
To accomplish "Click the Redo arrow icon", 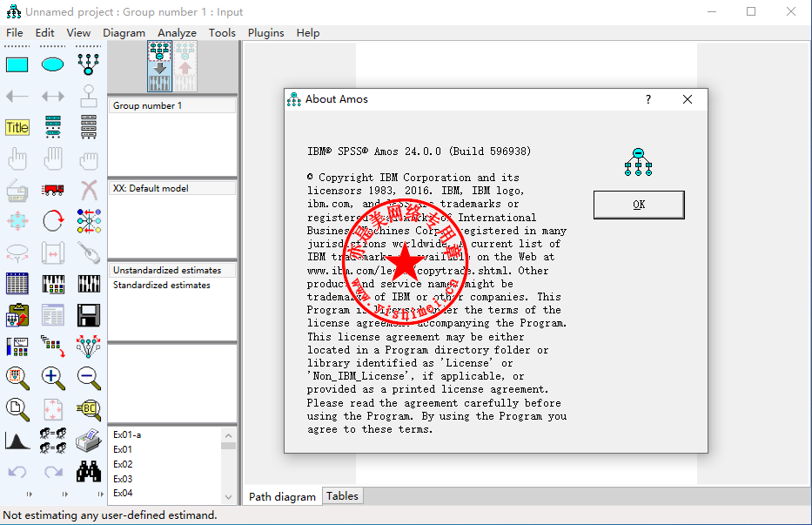I will coord(53,472).
